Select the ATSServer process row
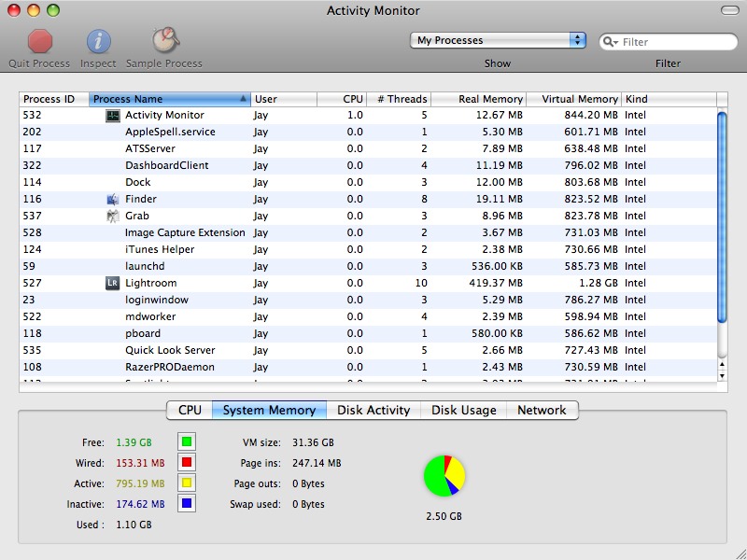This screenshot has height=560, width=747. (368, 148)
